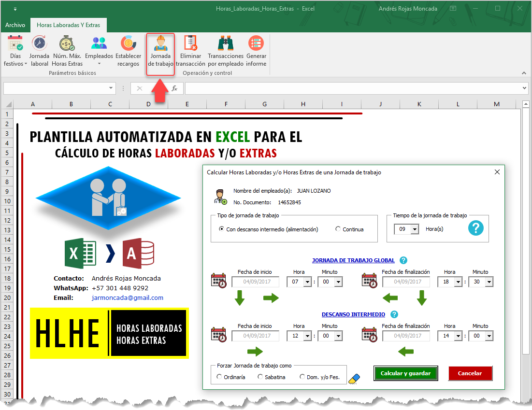532x410 pixels.
Task: Click Generar informe ribbon icon
Action: click(256, 43)
